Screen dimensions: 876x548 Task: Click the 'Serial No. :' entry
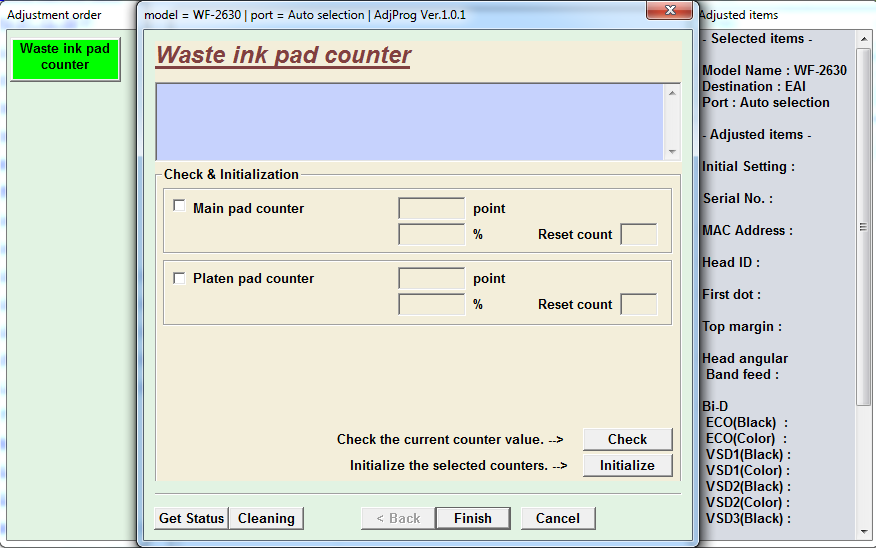coord(738,199)
